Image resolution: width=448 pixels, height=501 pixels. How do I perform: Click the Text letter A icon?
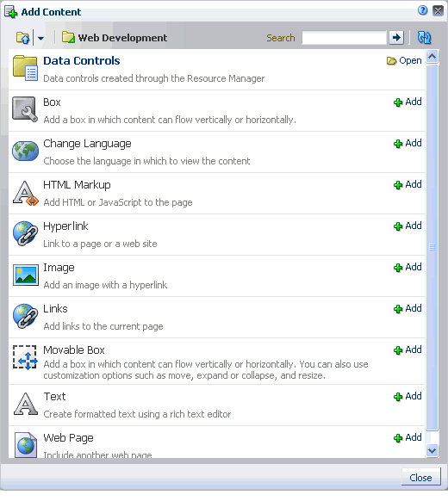click(x=26, y=404)
